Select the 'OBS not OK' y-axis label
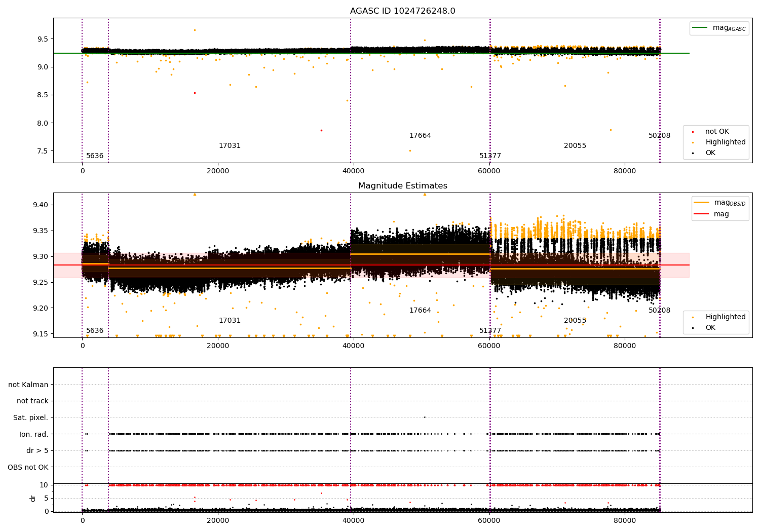This screenshot has width=760, height=532. click(28, 467)
